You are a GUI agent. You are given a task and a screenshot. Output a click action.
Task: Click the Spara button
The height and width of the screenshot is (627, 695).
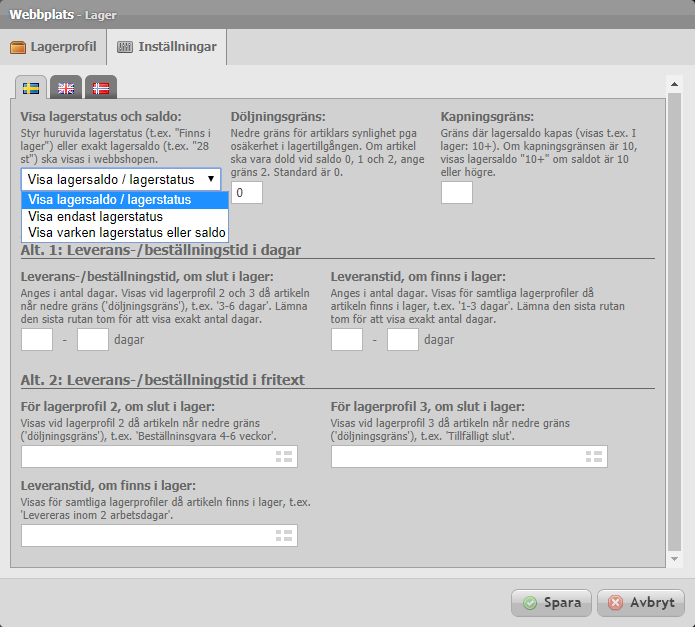[551, 603]
